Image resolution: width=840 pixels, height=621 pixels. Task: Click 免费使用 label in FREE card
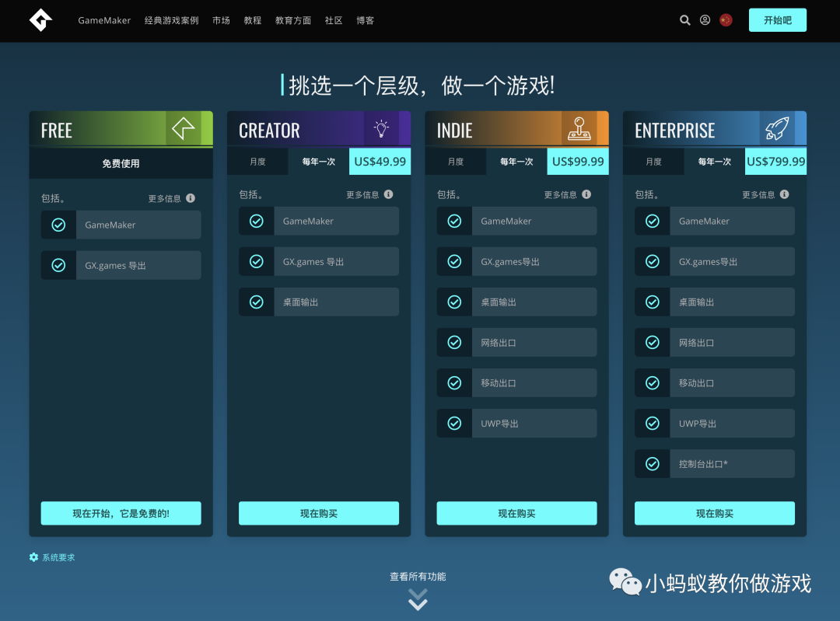click(x=121, y=164)
